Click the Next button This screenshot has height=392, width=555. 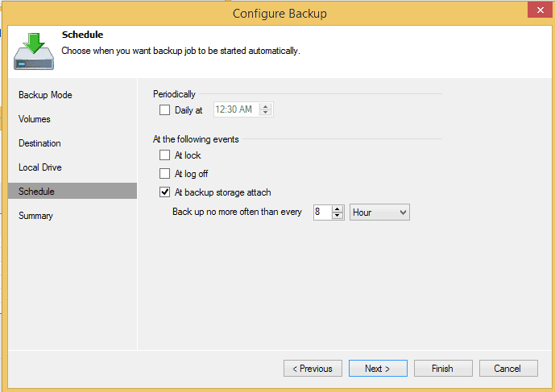point(378,369)
